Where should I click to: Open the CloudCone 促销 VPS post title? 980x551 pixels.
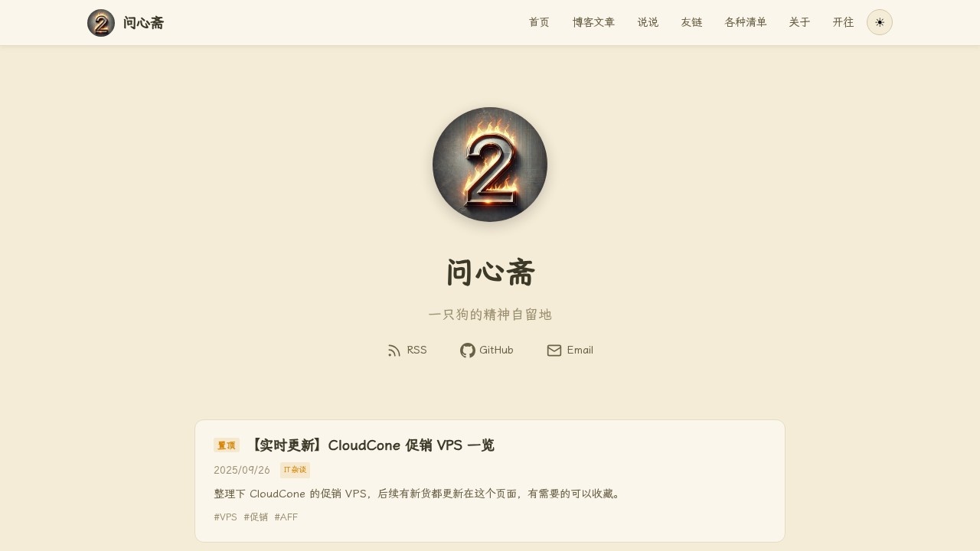pos(371,445)
